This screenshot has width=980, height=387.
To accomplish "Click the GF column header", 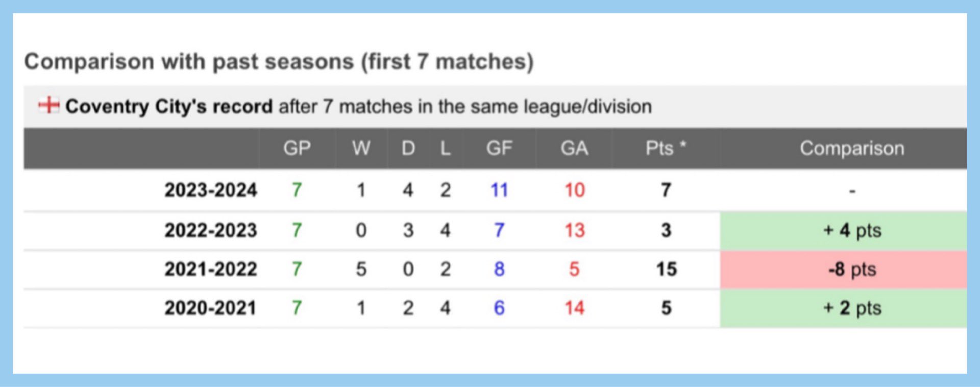I will point(499,149).
